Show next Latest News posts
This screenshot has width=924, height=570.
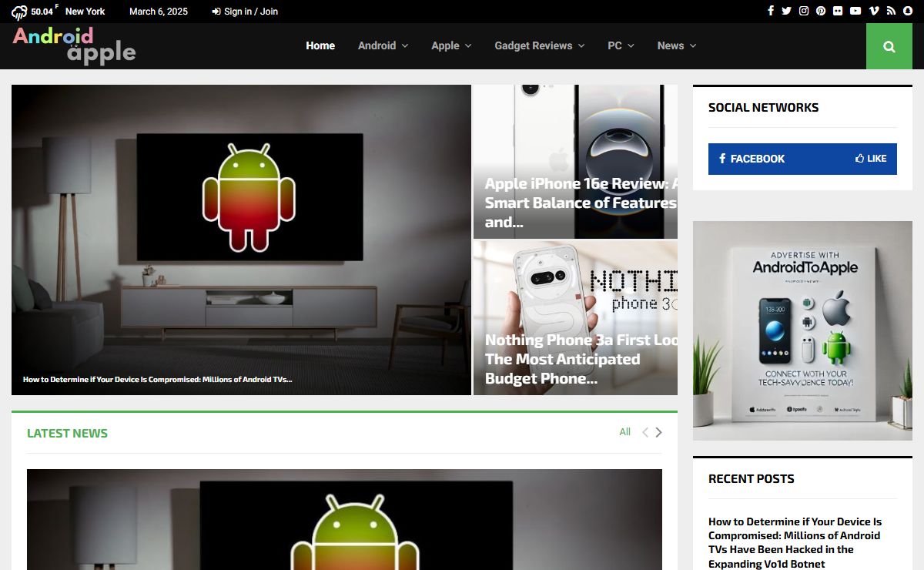[658, 432]
